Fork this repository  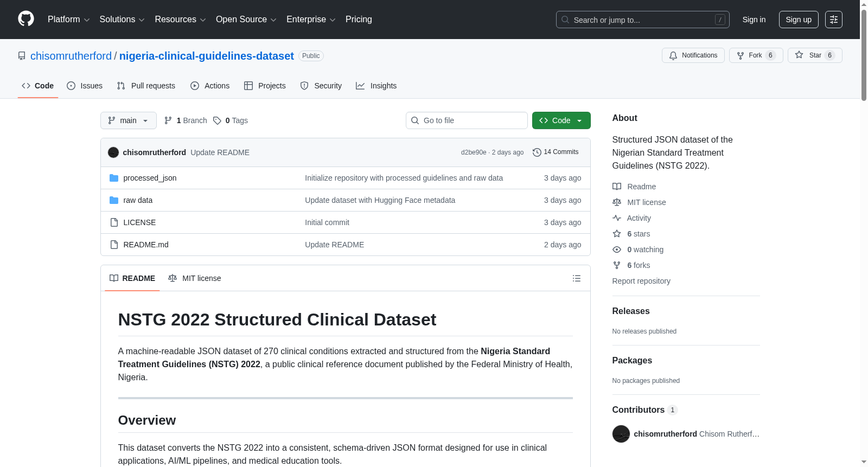click(756, 55)
